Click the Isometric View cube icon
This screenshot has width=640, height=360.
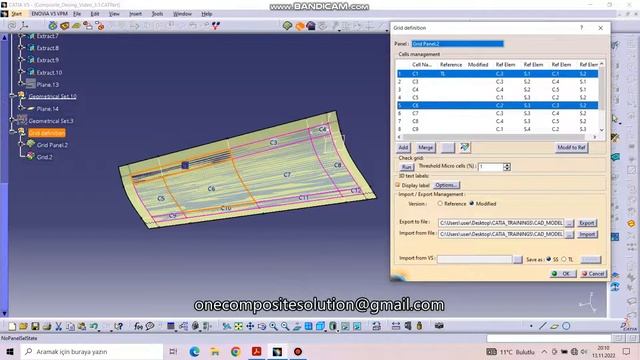click(320, 326)
